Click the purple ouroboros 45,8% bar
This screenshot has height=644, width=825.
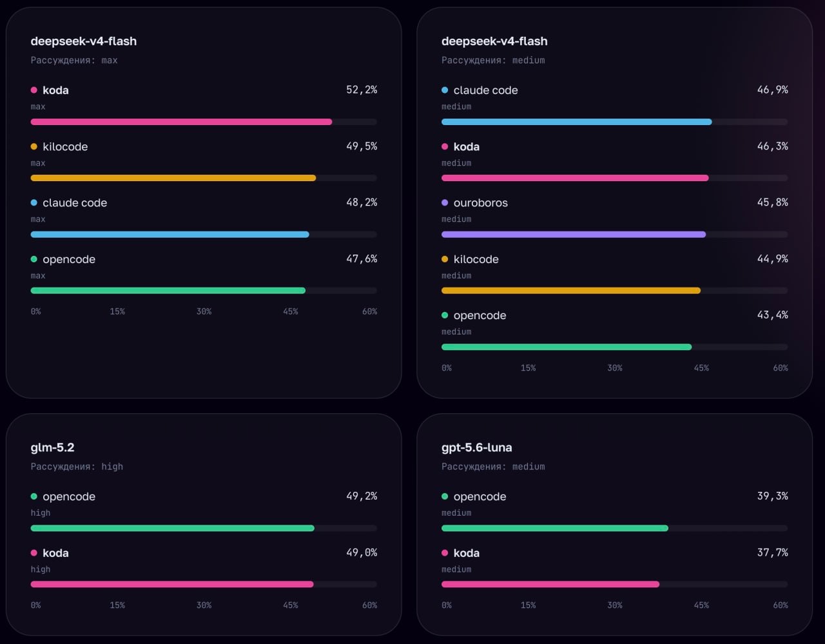click(574, 235)
